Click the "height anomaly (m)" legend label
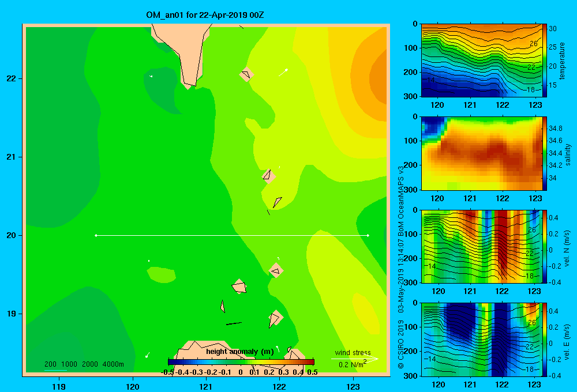The image size is (577, 392). coord(240,352)
